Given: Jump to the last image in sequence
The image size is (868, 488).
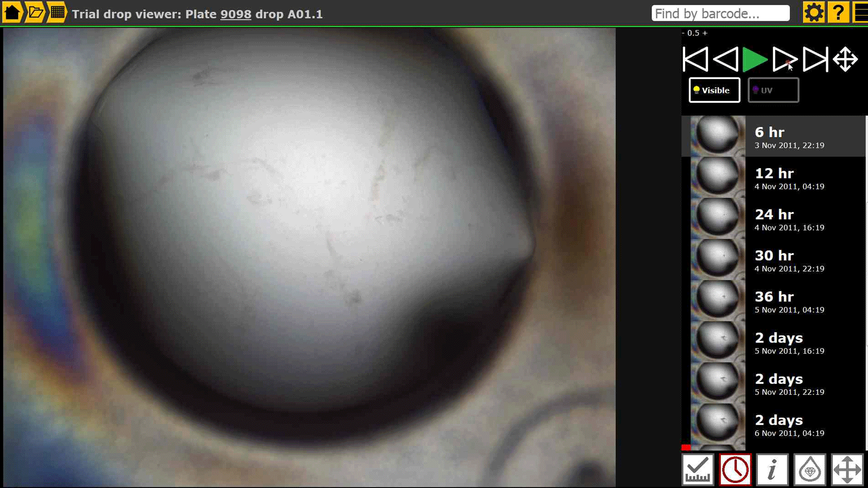Looking at the screenshot, I should pos(815,59).
